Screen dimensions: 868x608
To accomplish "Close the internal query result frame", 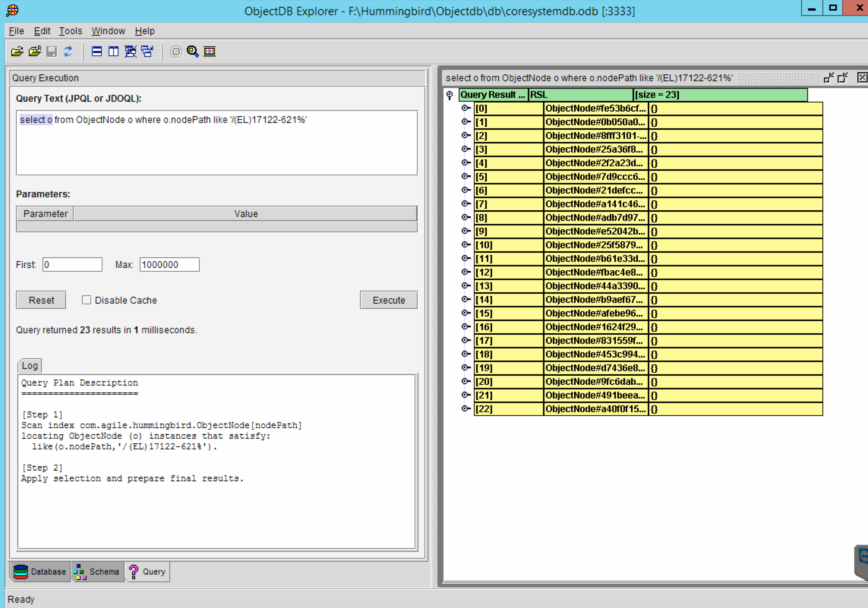I will click(862, 78).
